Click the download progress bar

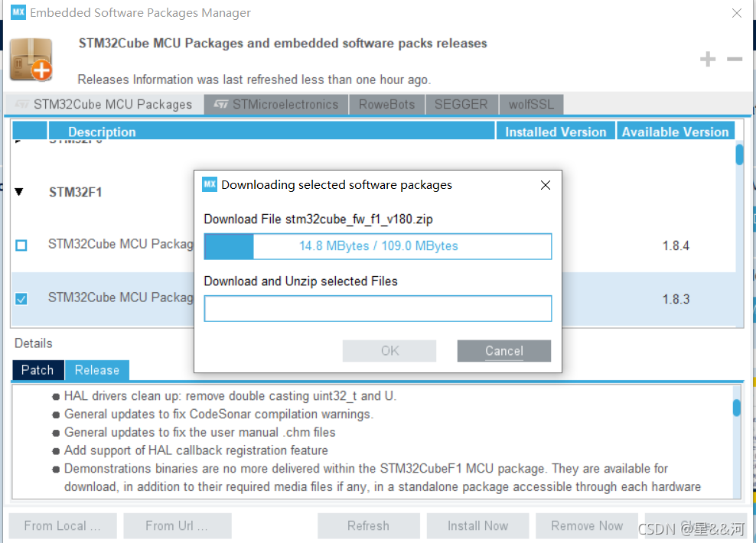[378, 246]
